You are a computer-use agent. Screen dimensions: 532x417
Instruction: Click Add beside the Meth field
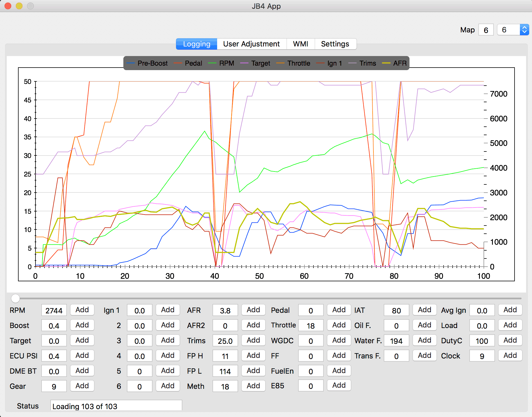[253, 386]
